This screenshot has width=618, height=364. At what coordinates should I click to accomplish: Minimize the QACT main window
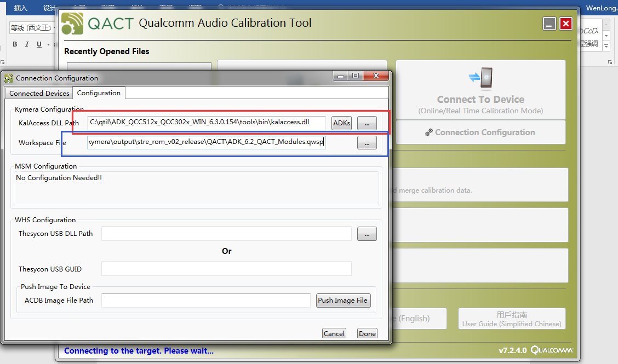click(x=549, y=24)
